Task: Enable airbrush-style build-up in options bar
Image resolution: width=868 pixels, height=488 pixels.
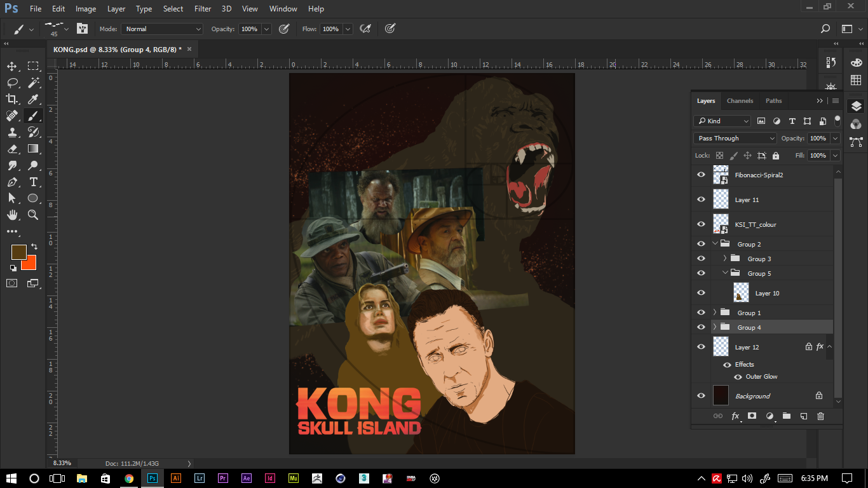Action: click(x=365, y=29)
